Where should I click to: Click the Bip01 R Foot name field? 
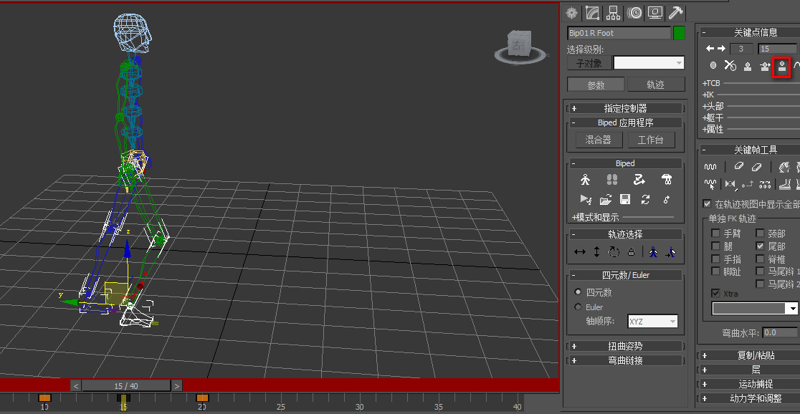618,33
